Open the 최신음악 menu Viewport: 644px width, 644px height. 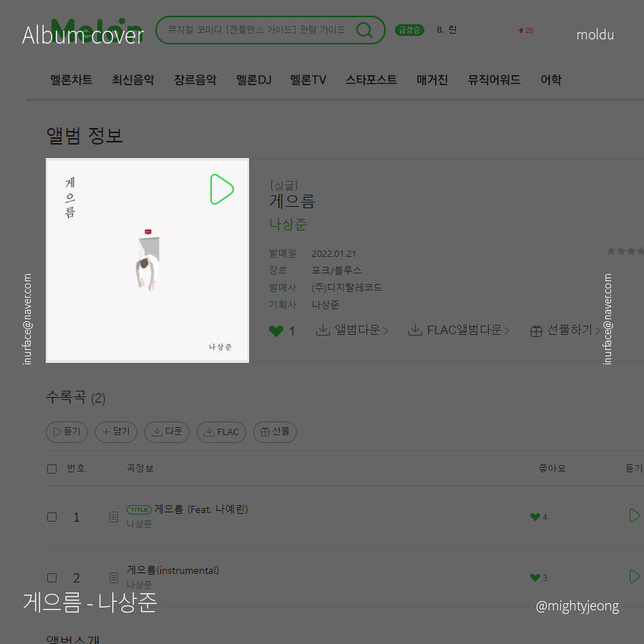(x=133, y=79)
